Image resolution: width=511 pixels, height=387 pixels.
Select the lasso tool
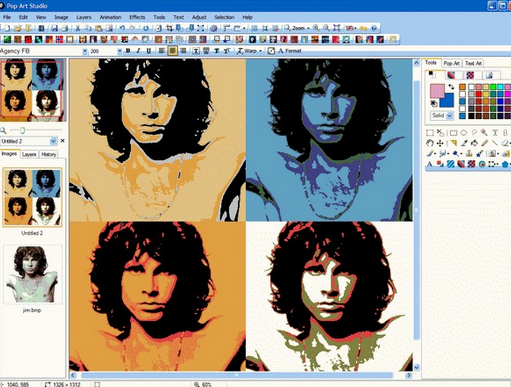474,133
